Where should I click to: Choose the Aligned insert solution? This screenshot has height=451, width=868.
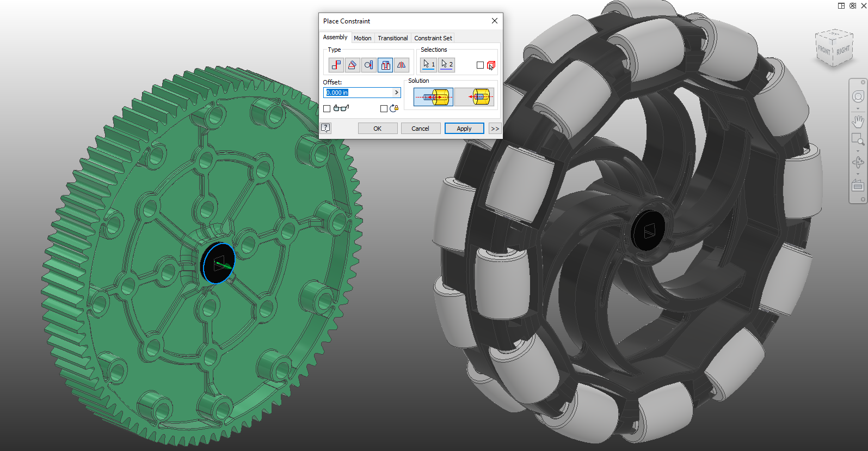tap(474, 97)
